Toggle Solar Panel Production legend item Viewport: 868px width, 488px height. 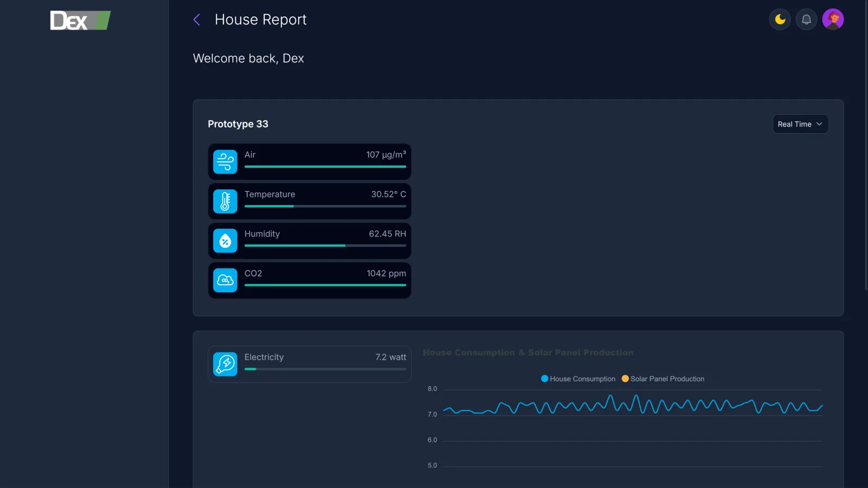click(x=663, y=379)
